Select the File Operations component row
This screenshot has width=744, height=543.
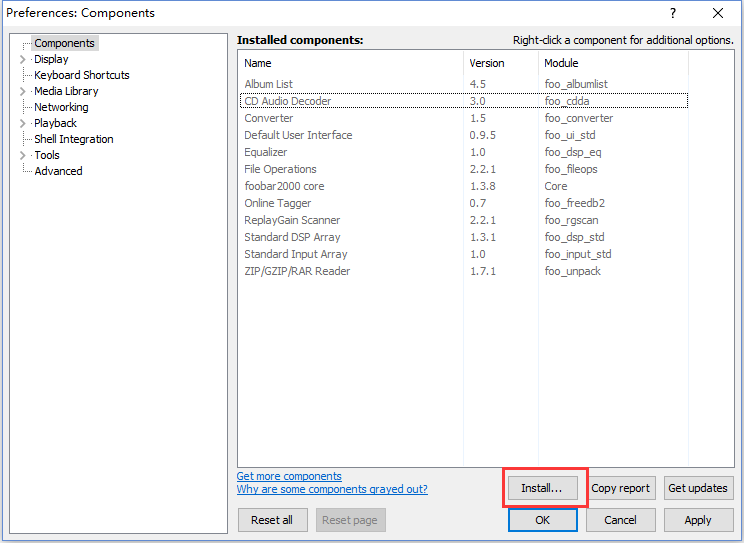[x=464, y=169]
